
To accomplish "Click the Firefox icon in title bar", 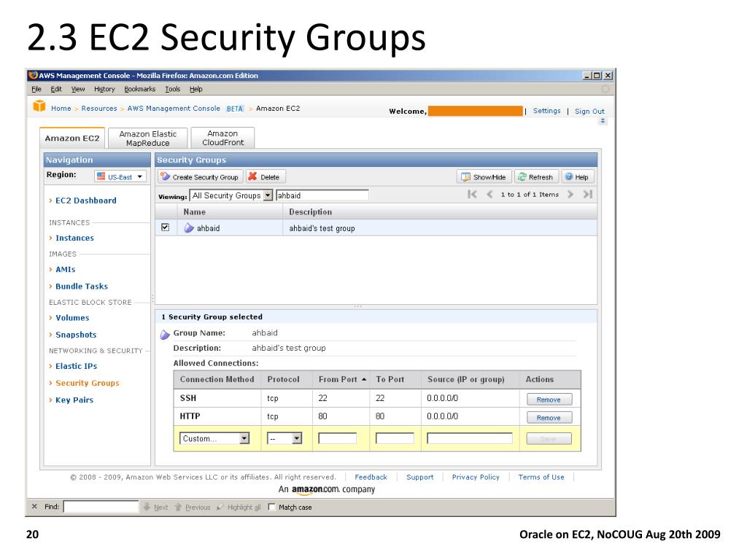I will 33,75.
